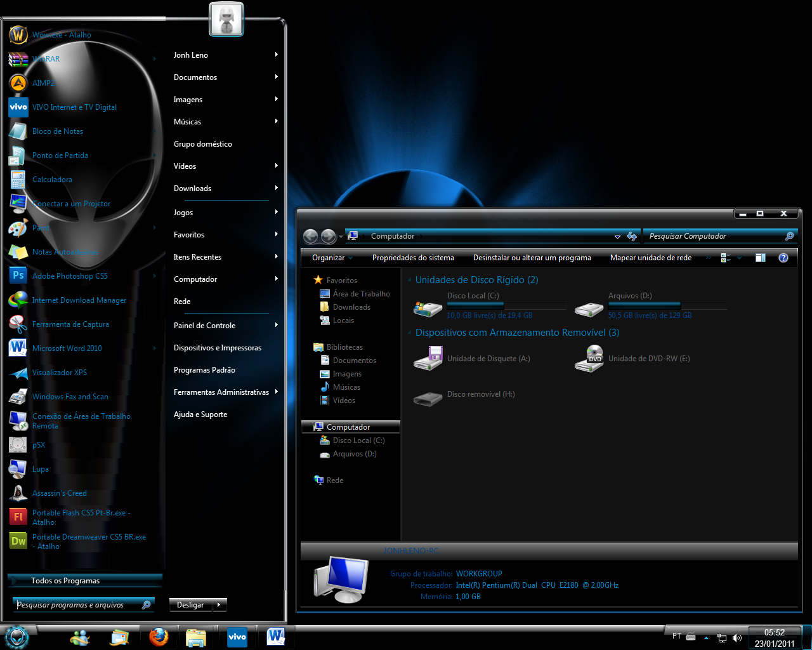The image size is (812, 650).
Task: Open the vivo icon on the taskbar
Action: click(x=237, y=637)
